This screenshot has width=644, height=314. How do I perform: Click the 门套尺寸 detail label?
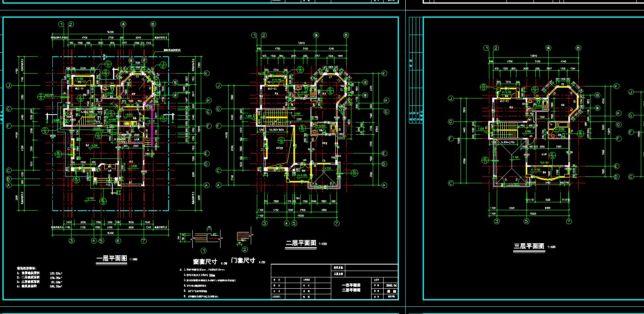(x=243, y=261)
